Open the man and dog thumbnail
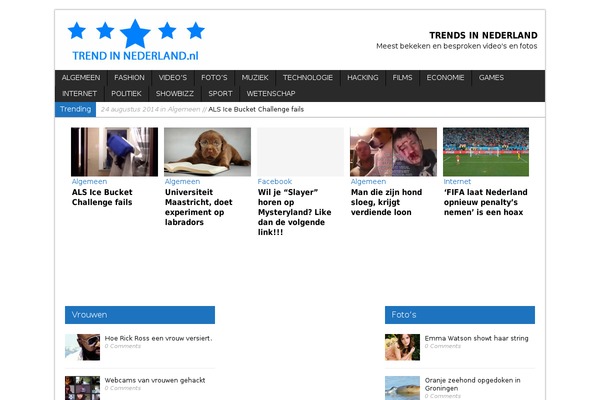600x400 pixels. [393, 152]
